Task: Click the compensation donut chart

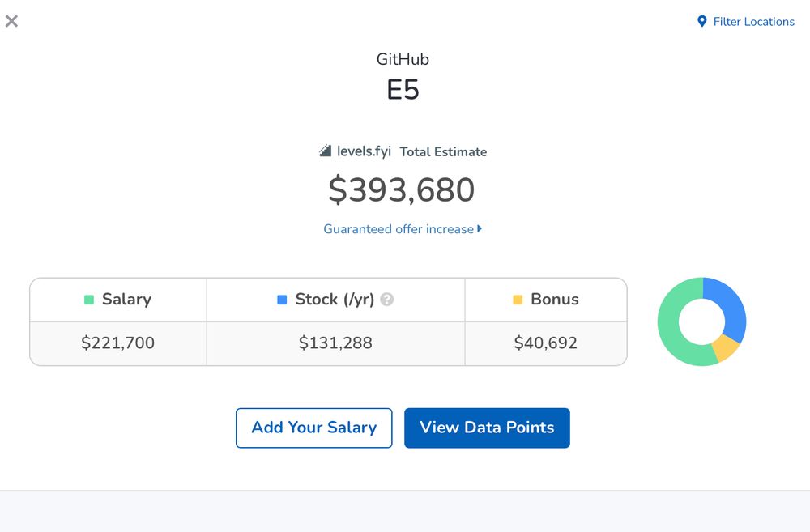Action: tap(701, 321)
